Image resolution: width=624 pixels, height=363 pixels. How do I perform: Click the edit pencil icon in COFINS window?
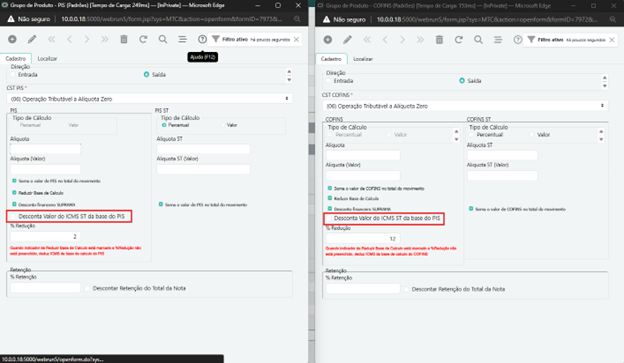(347, 39)
